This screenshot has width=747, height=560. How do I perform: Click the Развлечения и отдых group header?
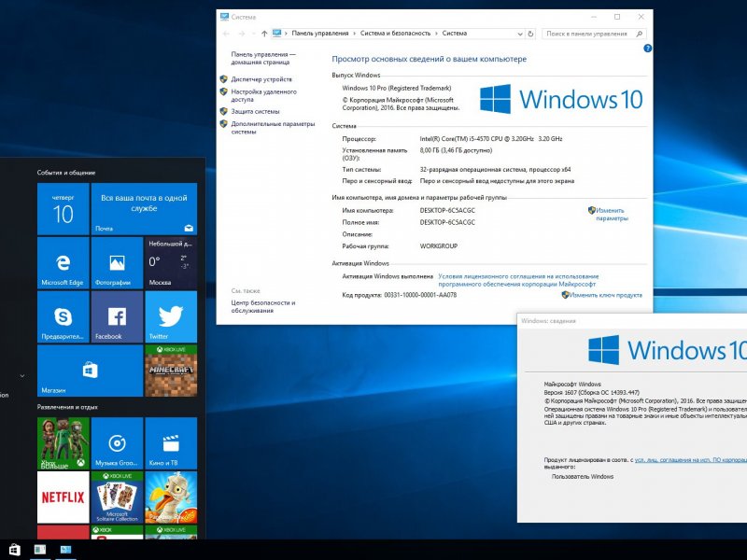(x=67, y=407)
